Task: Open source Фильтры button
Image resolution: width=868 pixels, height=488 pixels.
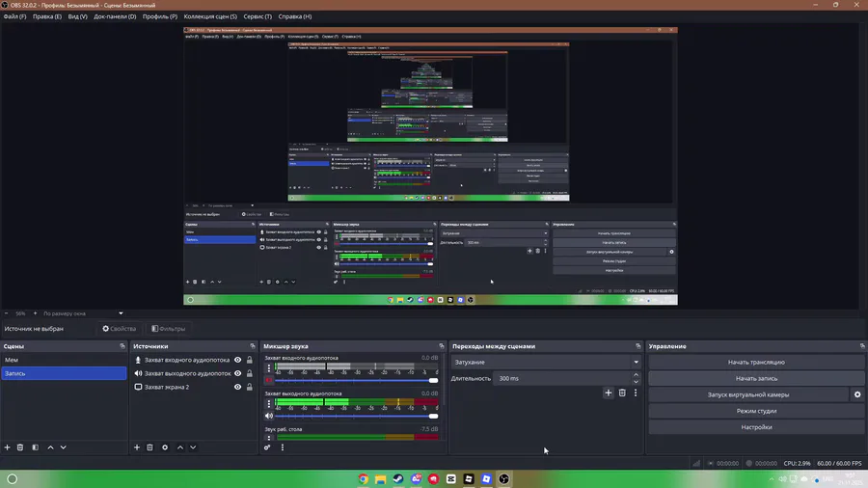Action: coord(169,329)
